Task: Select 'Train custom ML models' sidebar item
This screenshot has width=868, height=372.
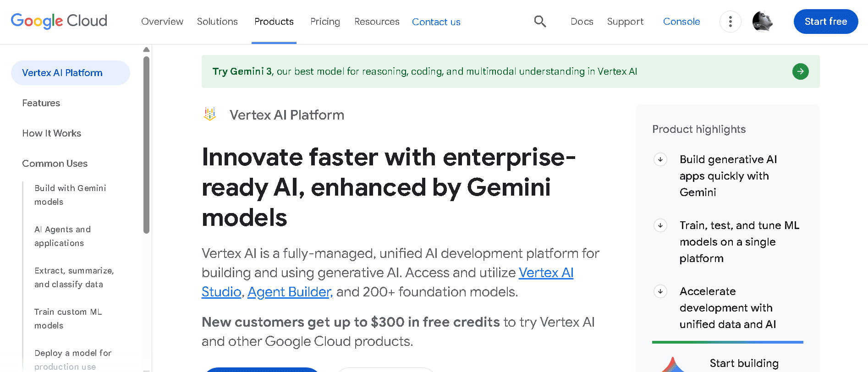Action: tap(68, 319)
